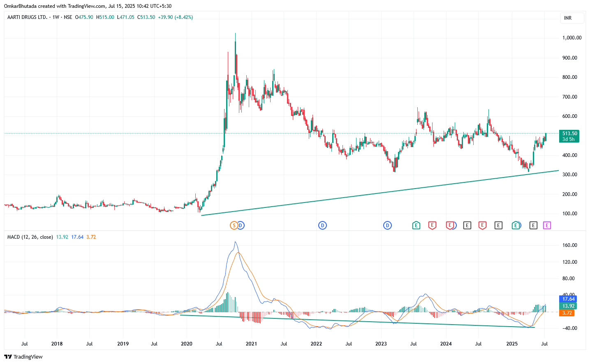The height and width of the screenshot is (364, 590).
Task: Click the 160.00 MACD axis label
Action: point(570,245)
